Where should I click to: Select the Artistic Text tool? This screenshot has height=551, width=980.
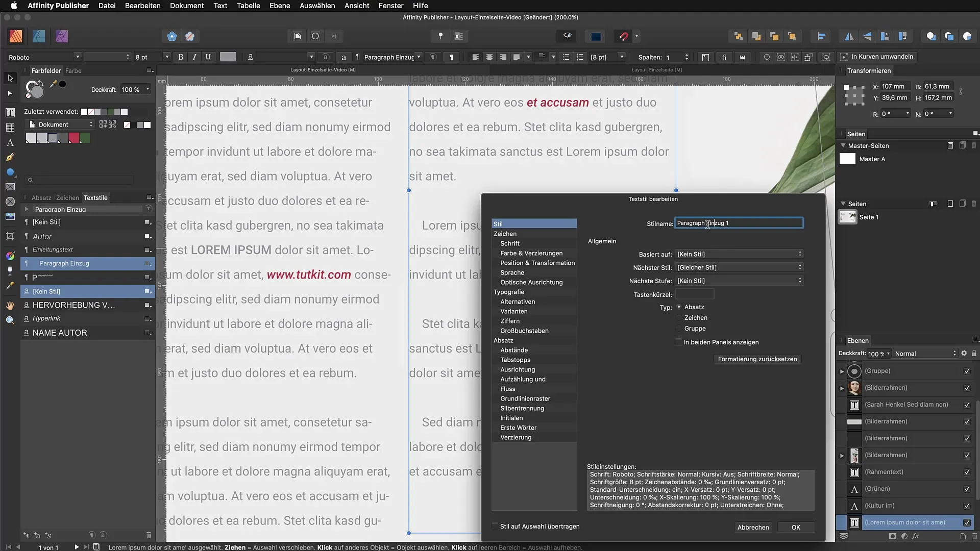[10, 143]
